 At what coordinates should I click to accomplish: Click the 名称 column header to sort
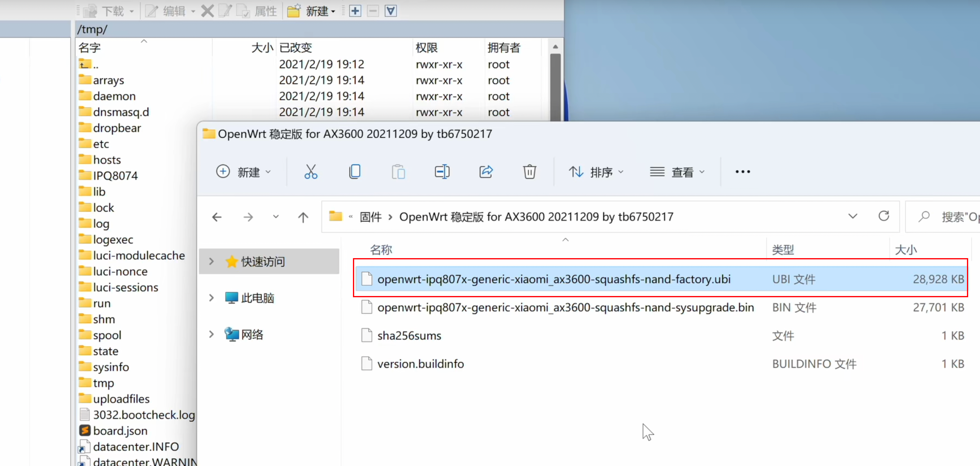pyautogui.click(x=381, y=250)
